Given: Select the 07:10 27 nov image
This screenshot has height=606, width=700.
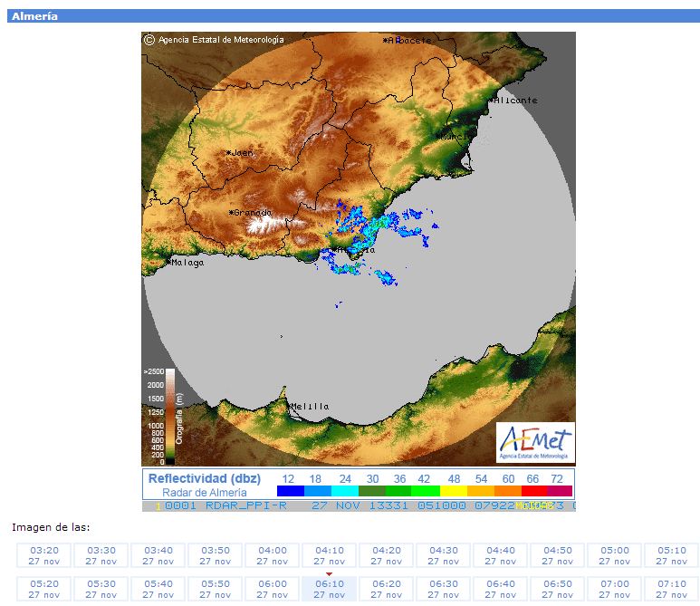Looking at the screenshot, I should pyautogui.click(x=672, y=589).
